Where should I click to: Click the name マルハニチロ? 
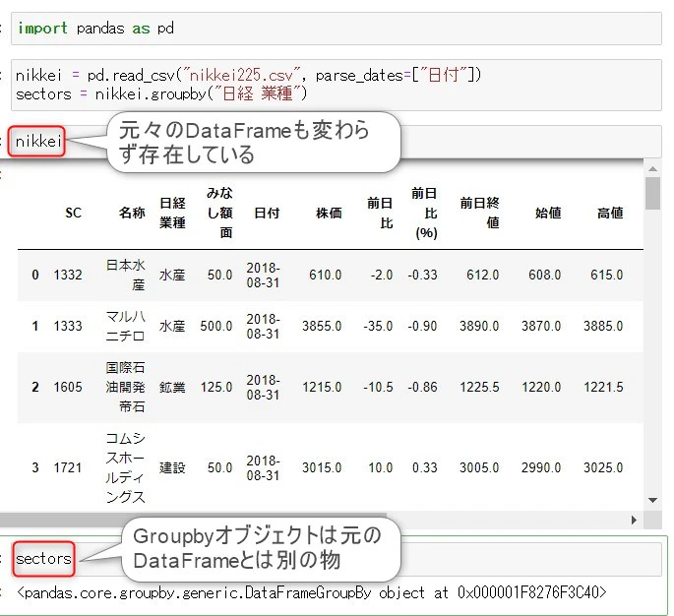pos(126,326)
